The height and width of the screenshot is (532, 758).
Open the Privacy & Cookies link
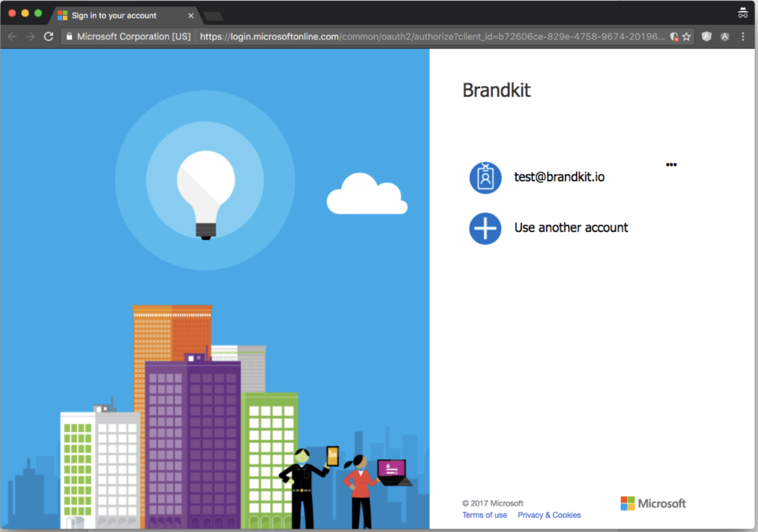tap(549, 515)
